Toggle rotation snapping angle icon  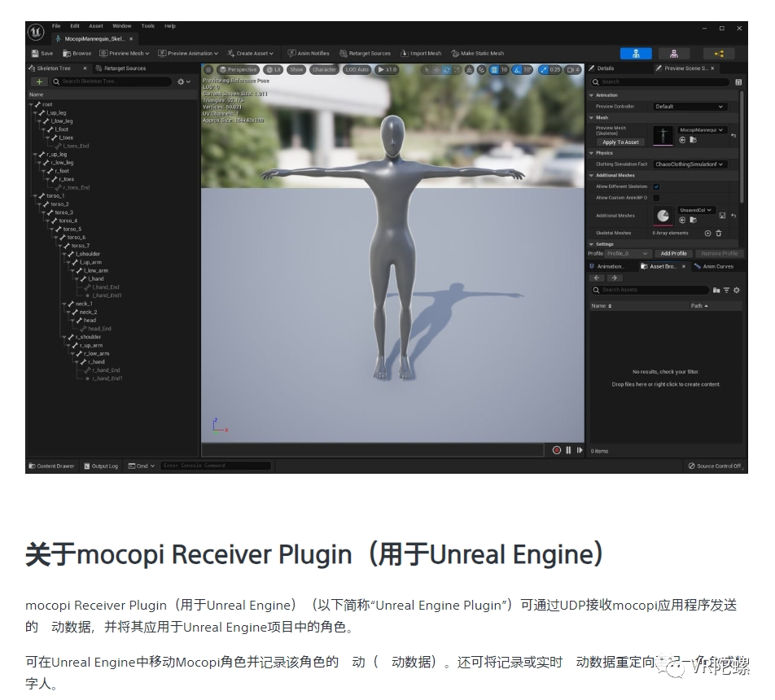pos(517,70)
